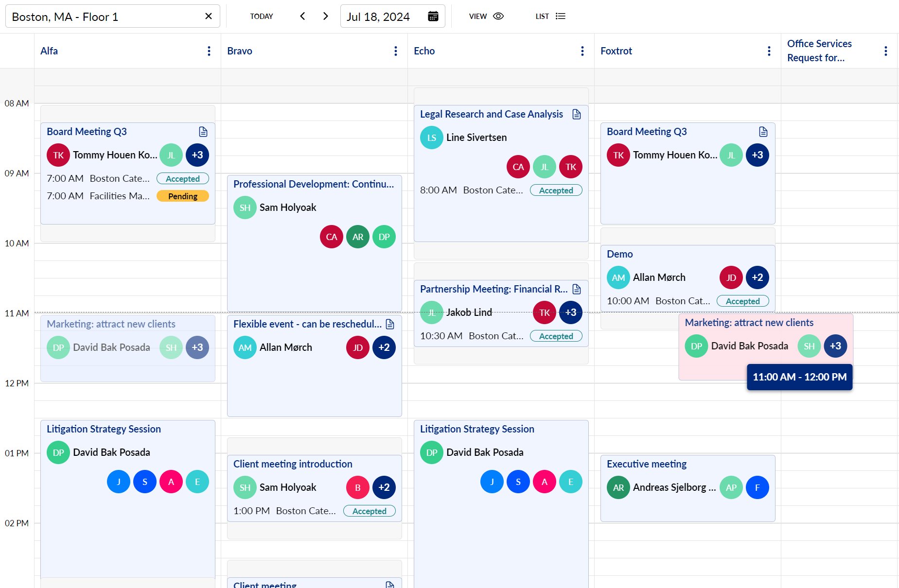Viewport: 899px width, 588px height.
Task: Open document icon on Alfa Board Meeting Q3
Action: (x=203, y=132)
